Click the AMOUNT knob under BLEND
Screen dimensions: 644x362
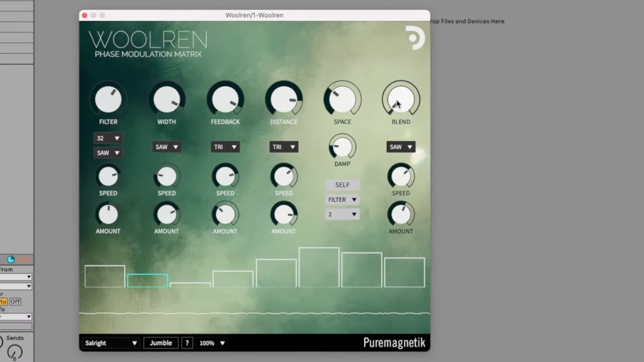[401, 214]
